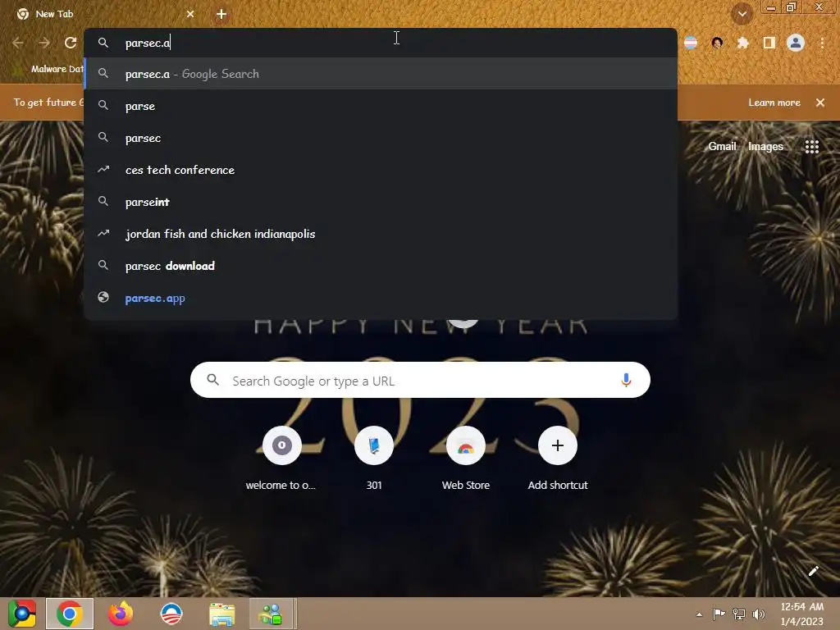Viewport: 840px width, 630px height.
Task: Open the Chrome three-dot menu
Action: tap(822, 43)
